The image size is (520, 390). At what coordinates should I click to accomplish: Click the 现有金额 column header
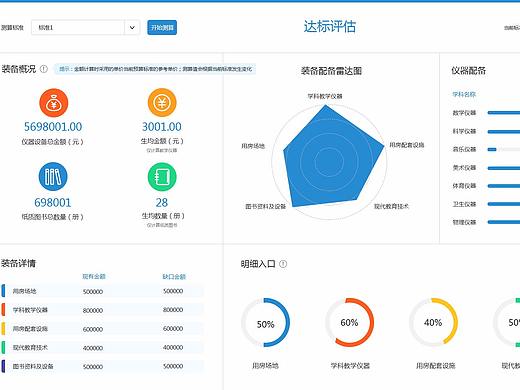94,276
